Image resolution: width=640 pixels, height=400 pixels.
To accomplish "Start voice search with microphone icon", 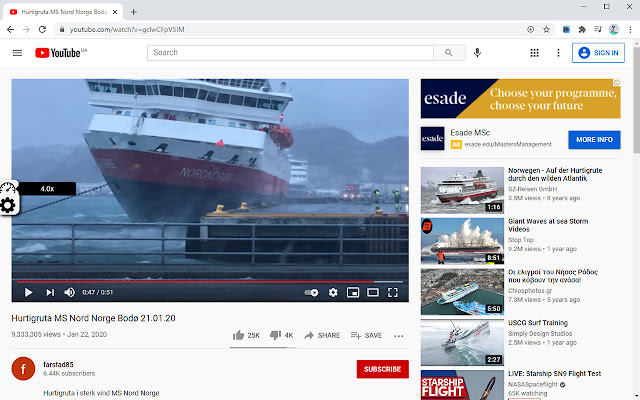I will pos(477,53).
